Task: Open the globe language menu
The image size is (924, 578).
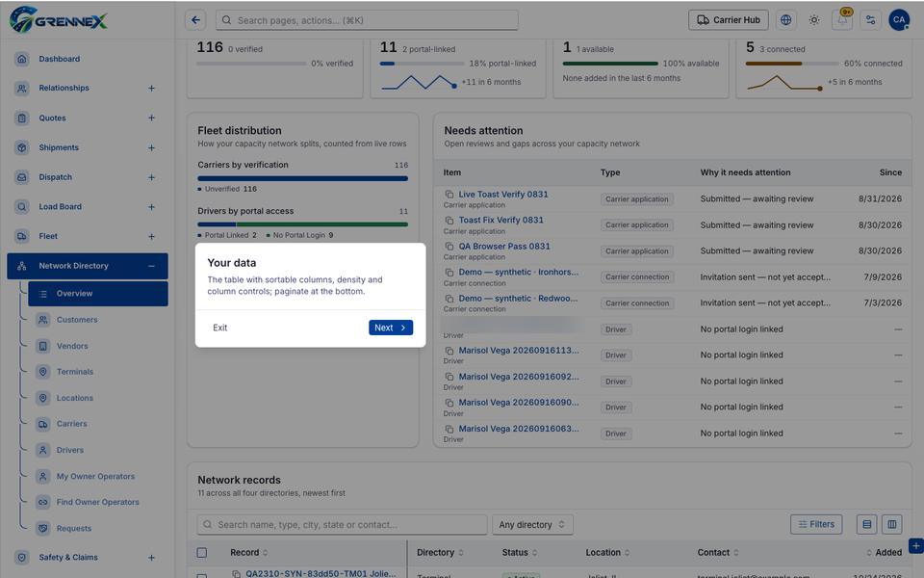Action: click(x=785, y=20)
